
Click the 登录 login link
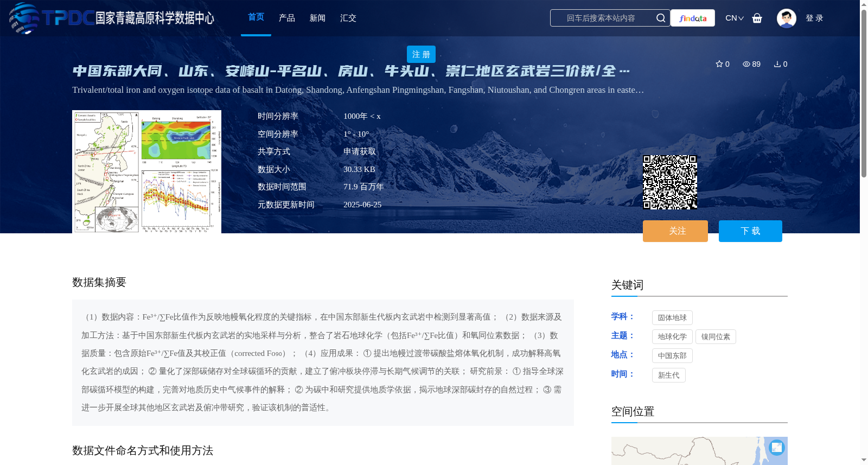pyautogui.click(x=814, y=18)
